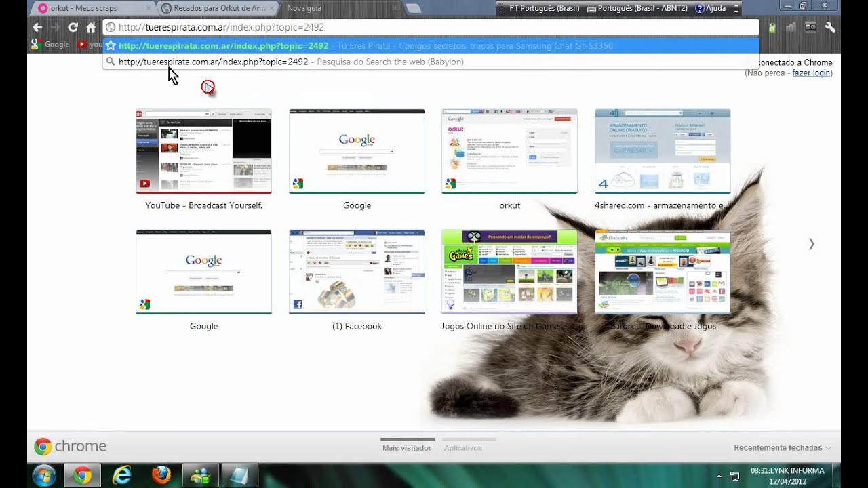This screenshot has height=488, width=868.
Task: Click the extension icon beside the wrench
Action: click(810, 27)
